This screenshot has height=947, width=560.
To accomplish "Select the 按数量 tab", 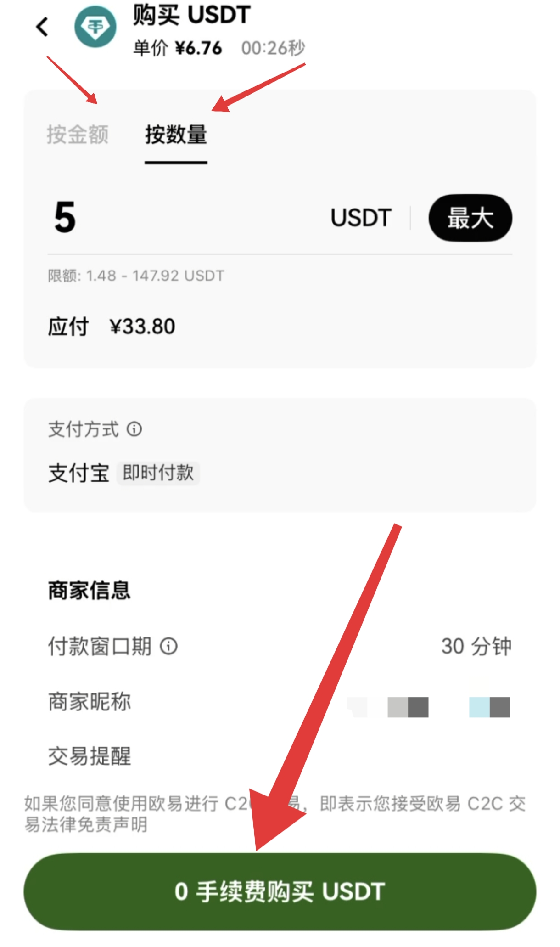I will 176,135.
